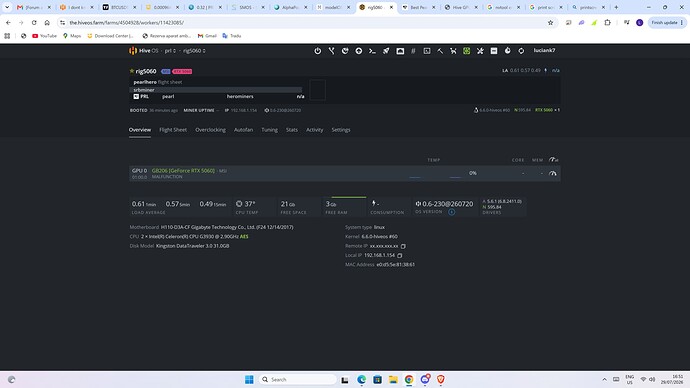Open Chrome tab search dropdown arrow
Screen dimensions: 690x388
point(7,7)
